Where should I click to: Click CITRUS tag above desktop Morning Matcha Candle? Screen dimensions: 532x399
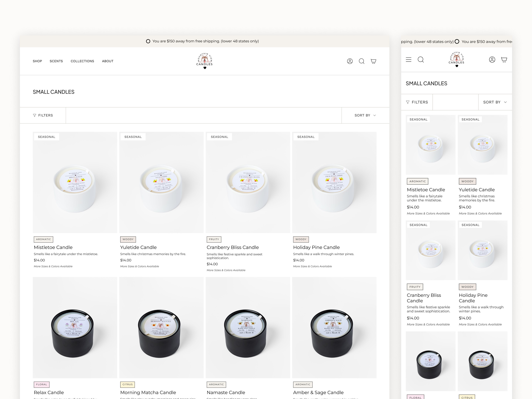[127, 385]
